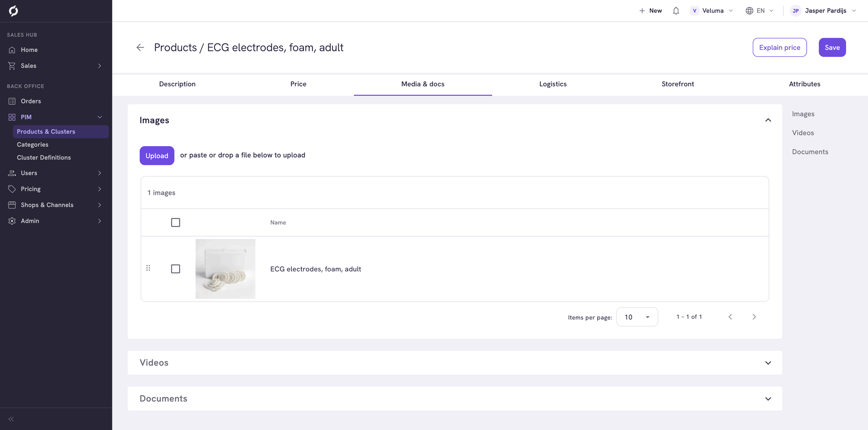Open Cluster Definitions in sidebar

(x=44, y=158)
